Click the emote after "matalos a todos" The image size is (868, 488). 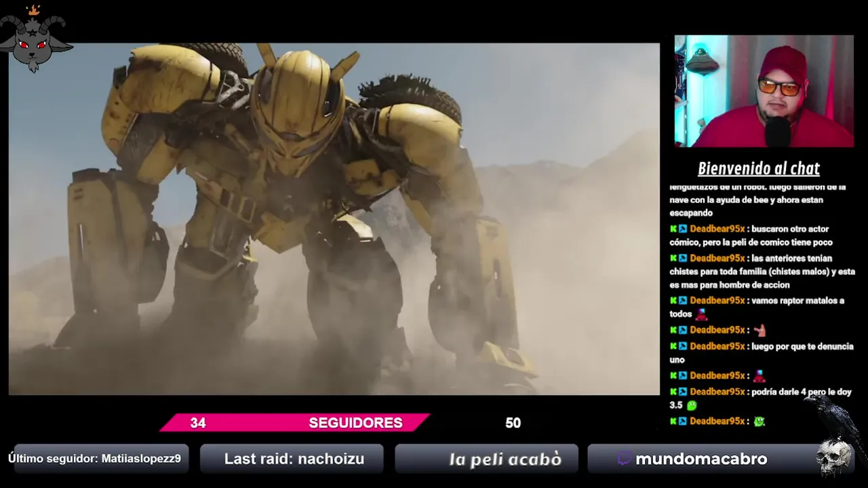[x=701, y=314]
